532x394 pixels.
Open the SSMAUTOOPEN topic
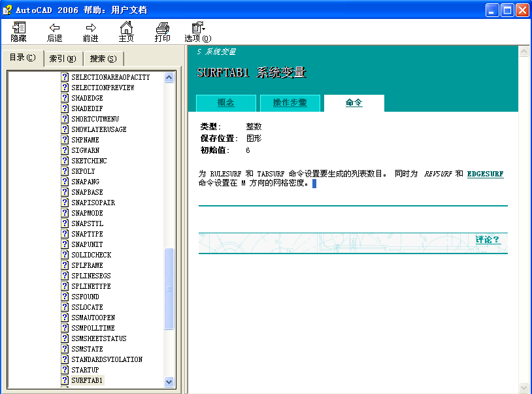coord(93,318)
